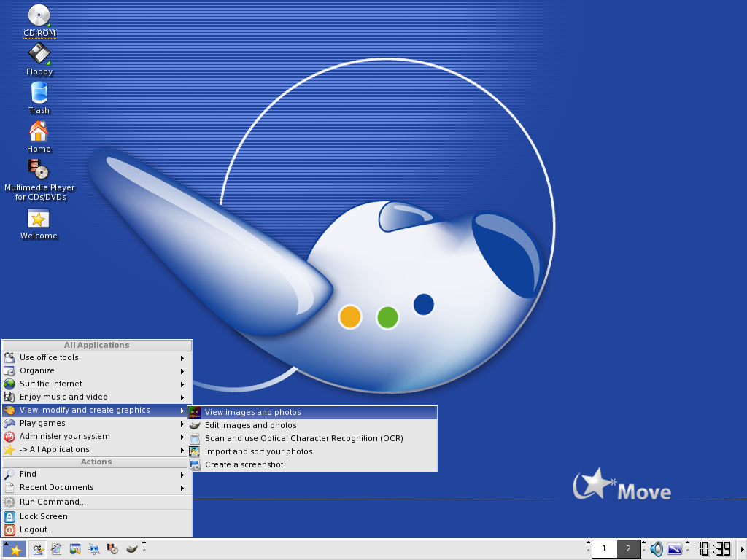The image size is (747, 560).
Task: Select Edit images and photos
Action: coord(312,426)
